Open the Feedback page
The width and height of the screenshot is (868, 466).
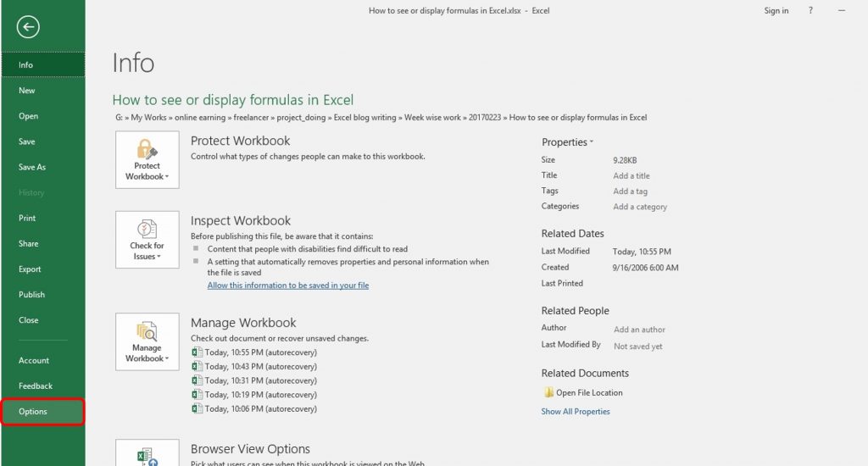tap(43, 386)
